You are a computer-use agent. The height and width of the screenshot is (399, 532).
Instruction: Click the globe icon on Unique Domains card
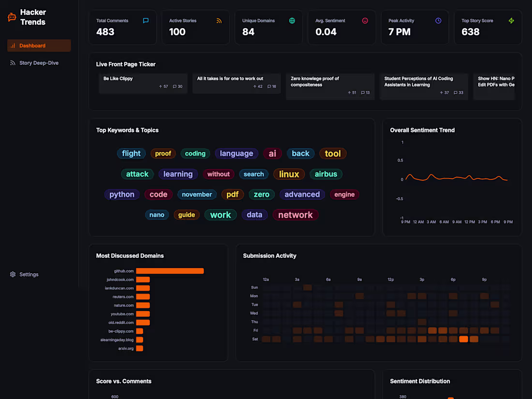pyautogui.click(x=292, y=21)
